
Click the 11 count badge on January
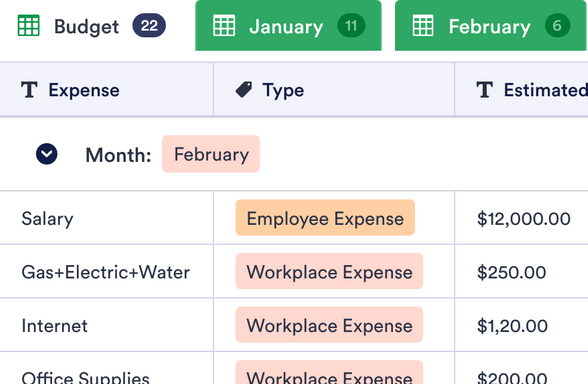[x=351, y=26]
